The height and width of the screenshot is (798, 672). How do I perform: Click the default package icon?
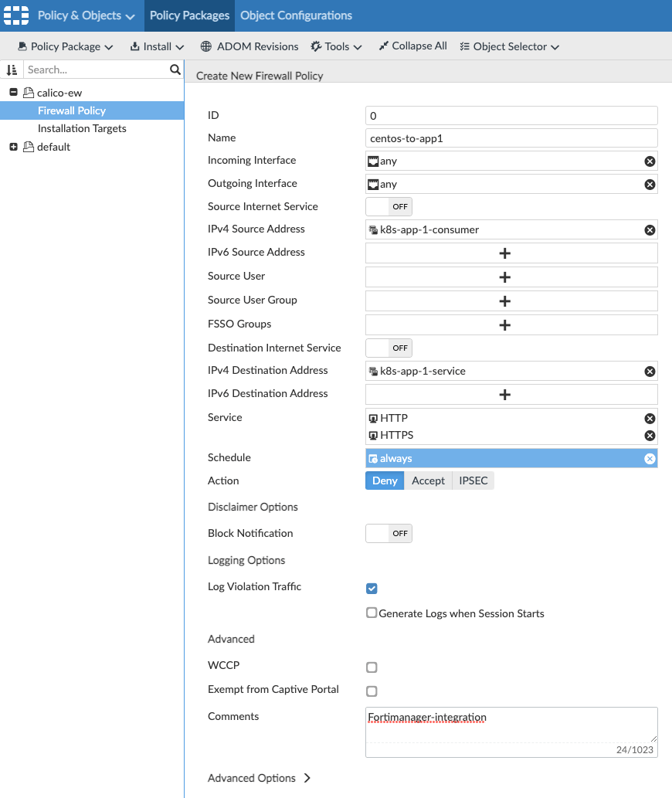[29, 147]
